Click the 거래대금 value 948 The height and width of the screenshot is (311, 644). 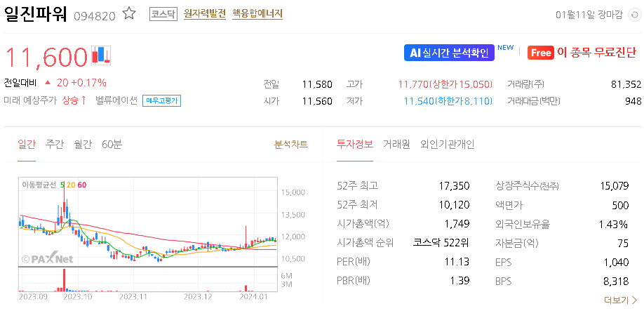[x=635, y=100]
